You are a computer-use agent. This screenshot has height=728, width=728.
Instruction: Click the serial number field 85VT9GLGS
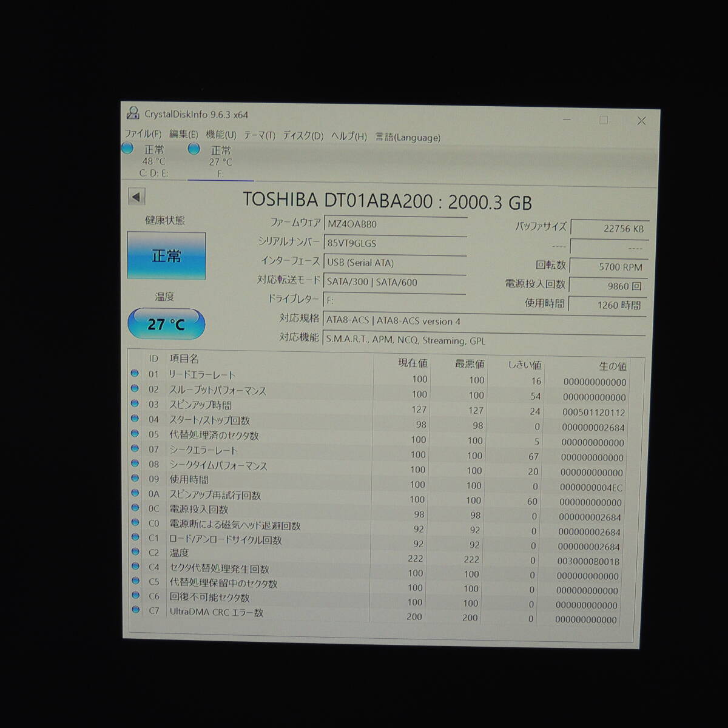(x=396, y=243)
